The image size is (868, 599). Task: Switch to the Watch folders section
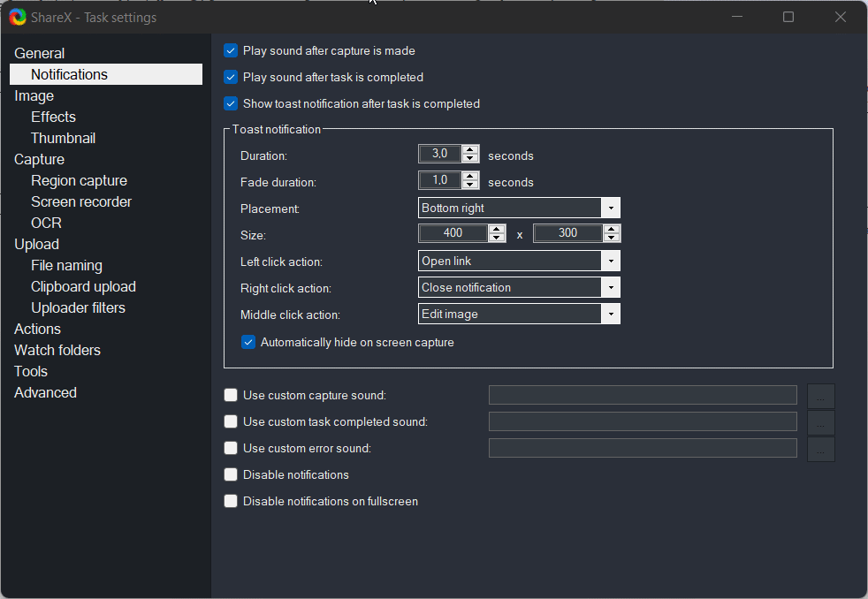(x=57, y=350)
